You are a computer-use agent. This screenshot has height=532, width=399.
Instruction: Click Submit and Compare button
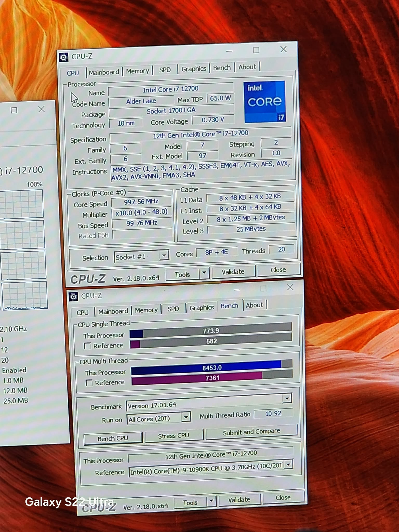[x=251, y=432]
